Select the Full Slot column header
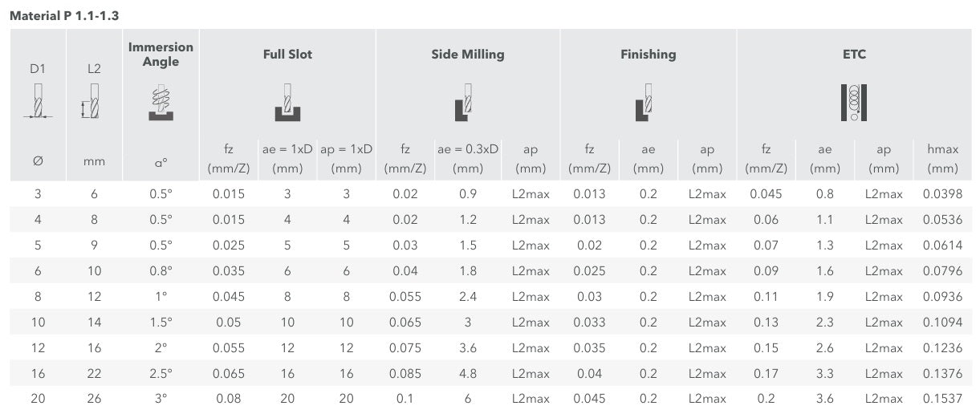 pos(287,55)
